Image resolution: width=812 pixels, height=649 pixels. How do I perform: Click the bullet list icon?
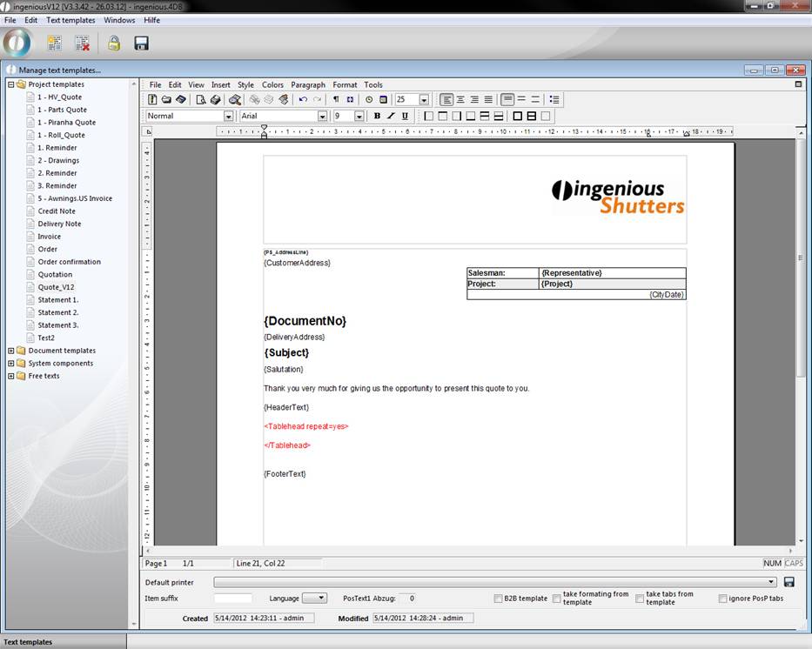(554, 100)
